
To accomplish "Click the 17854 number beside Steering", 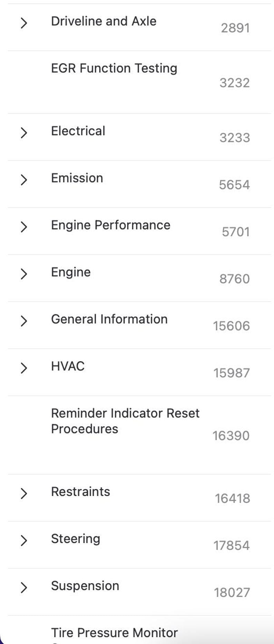I will 231,545.
